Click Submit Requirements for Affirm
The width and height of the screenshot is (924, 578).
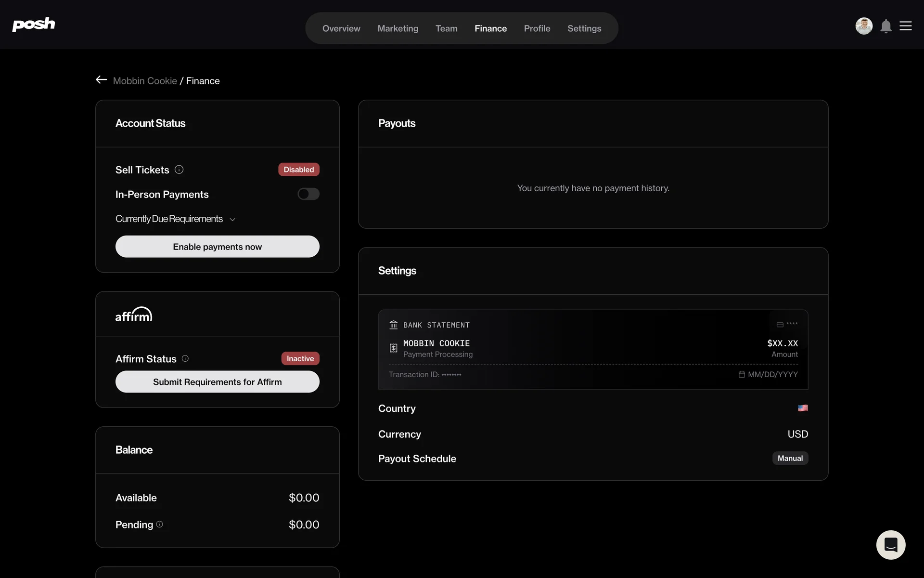[217, 382]
